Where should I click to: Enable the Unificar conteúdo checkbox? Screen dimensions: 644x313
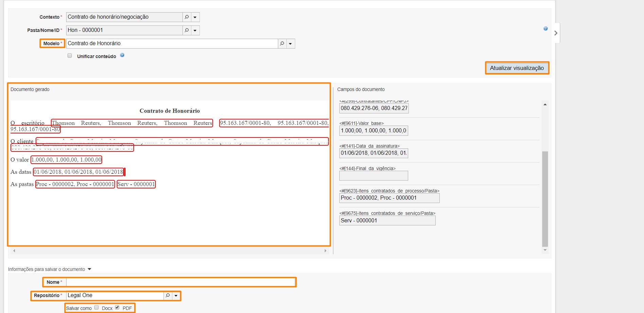70,56
